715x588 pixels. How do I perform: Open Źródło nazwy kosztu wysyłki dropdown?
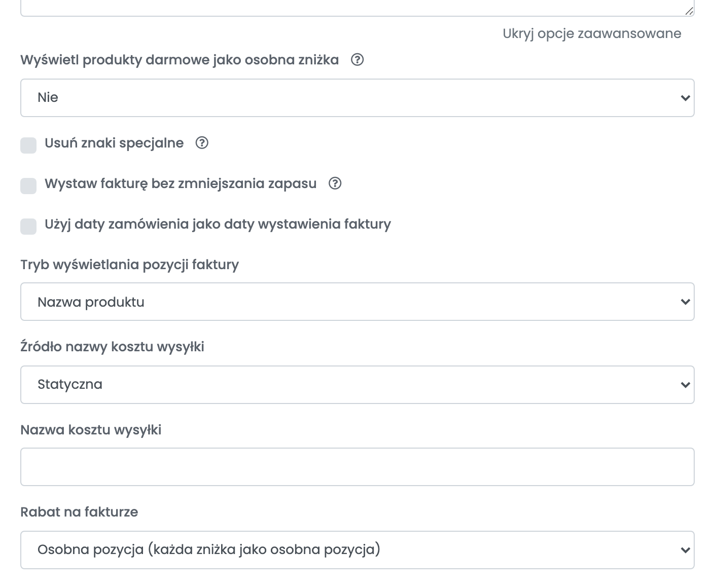pyautogui.click(x=357, y=385)
